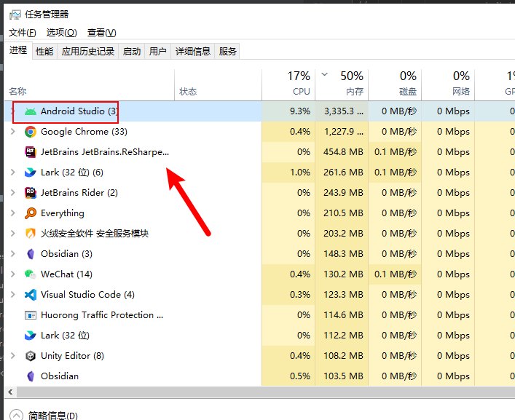Viewport: 515px width, 420px height.
Task: Click the 243.9 MB memory cell
Action: coord(343,193)
